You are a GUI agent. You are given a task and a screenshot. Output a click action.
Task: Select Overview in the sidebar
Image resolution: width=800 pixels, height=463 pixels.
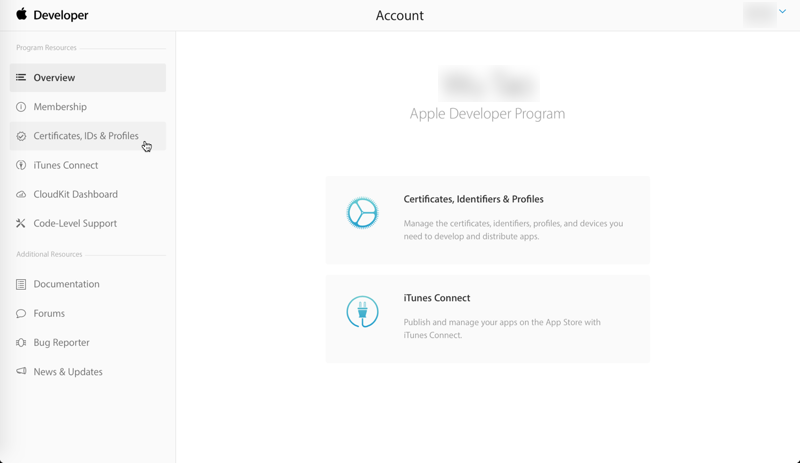pos(88,78)
